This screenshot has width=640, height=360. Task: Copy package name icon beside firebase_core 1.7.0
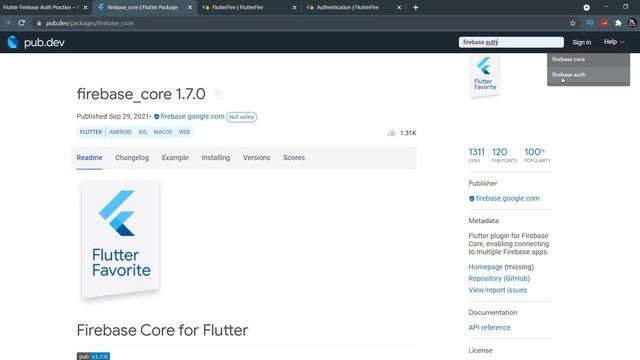coord(219,95)
